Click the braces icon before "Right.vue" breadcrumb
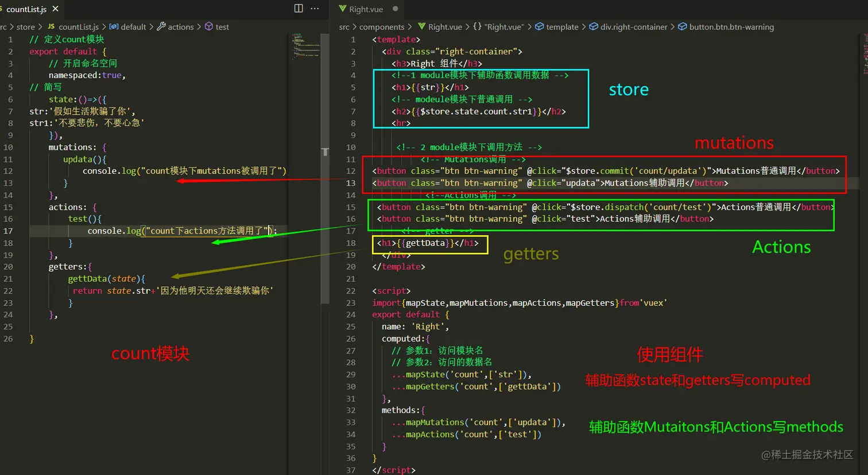This screenshot has height=475, width=868. point(477,26)
